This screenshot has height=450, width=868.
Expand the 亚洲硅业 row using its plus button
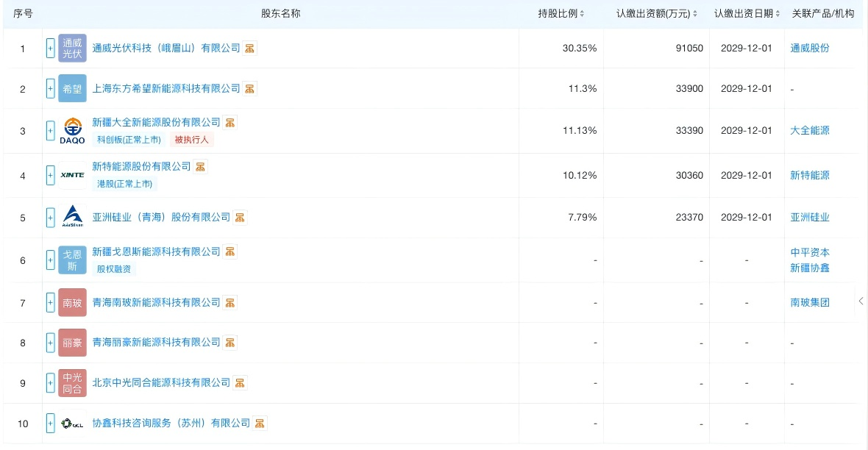click(x=50, y=218)
